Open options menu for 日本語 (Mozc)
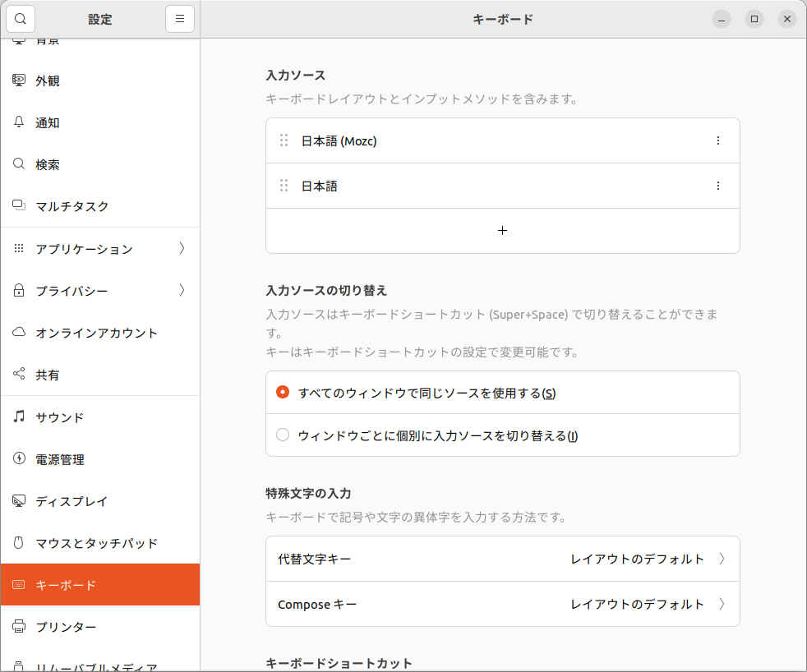The height and width of the screenshot is (672, 807). click(x=717, y=140)
